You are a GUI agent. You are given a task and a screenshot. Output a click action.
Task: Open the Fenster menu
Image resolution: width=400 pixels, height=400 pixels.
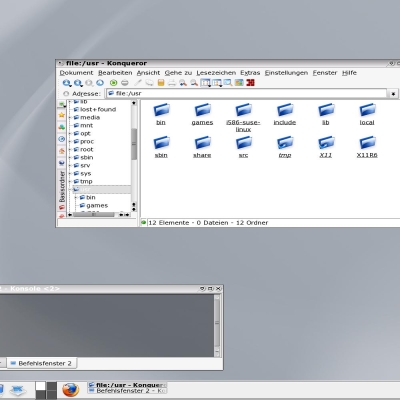point(325,73)
